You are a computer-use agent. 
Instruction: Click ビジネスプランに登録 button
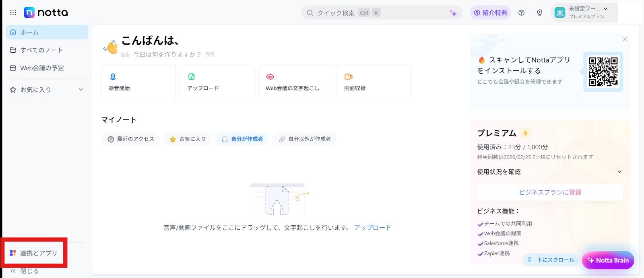pos(550,192)
